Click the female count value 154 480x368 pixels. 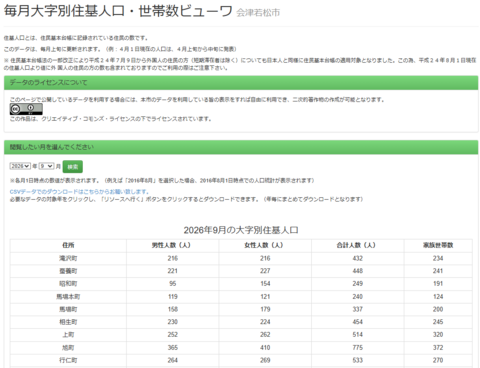(265, 284)
